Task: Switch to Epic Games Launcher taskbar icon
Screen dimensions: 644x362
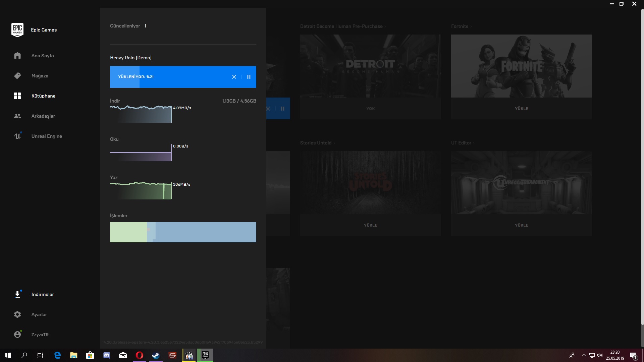Action: 205,355
